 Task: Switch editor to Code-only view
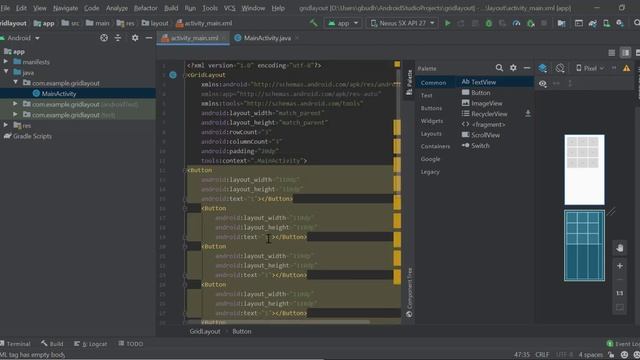611,53
